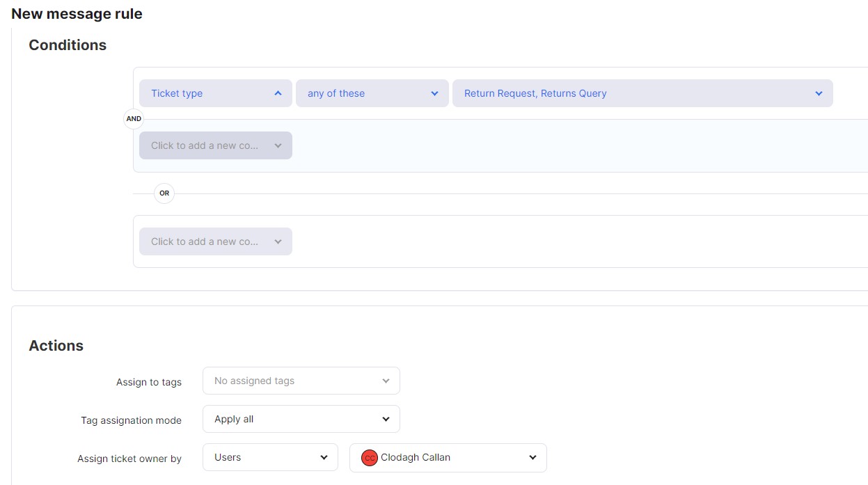Click the 'New message rule' page title
868x485 pixels.
77,14
